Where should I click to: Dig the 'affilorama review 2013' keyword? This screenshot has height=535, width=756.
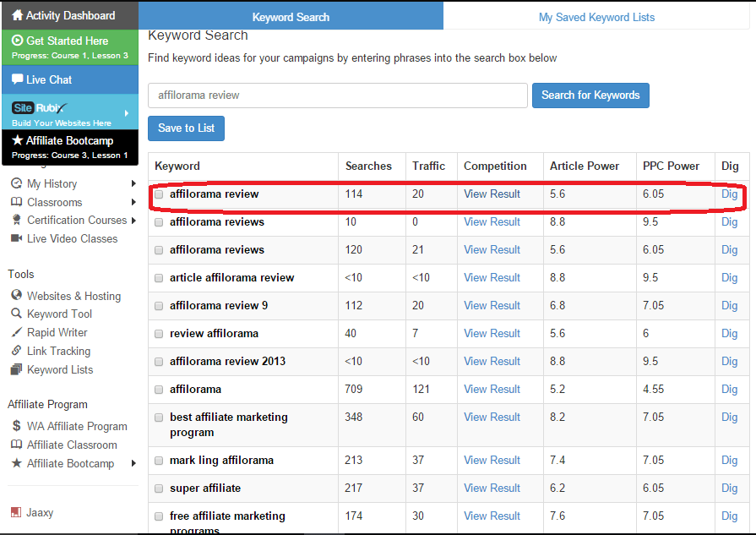click(729, 361)
